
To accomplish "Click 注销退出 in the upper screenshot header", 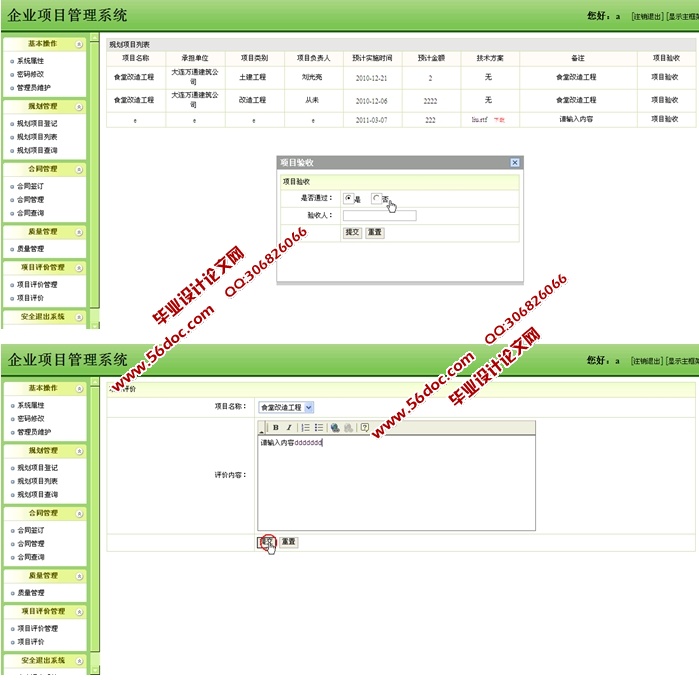I will [x=647, y=16].
